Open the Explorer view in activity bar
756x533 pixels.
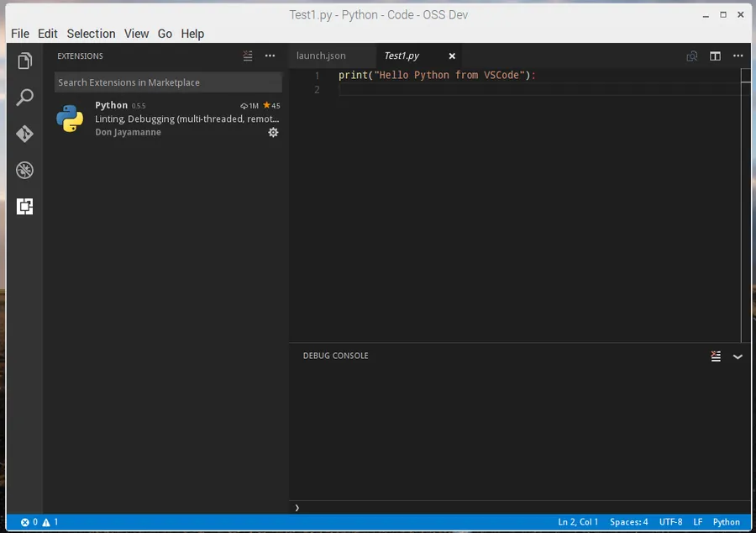[x=24, y=61]
